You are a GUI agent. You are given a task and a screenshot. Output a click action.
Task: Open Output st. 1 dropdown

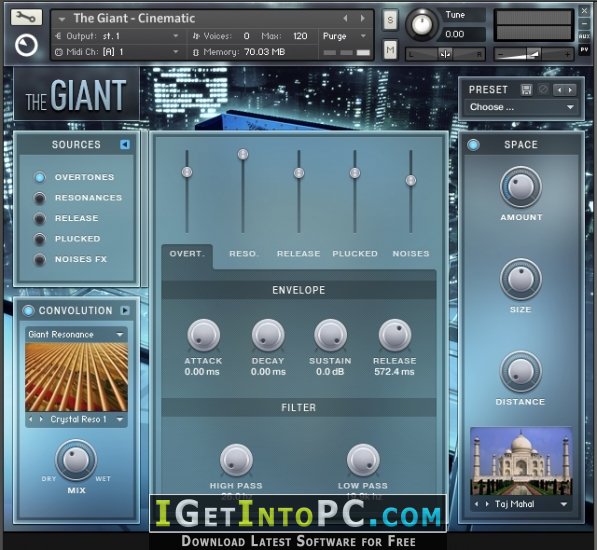176,36
